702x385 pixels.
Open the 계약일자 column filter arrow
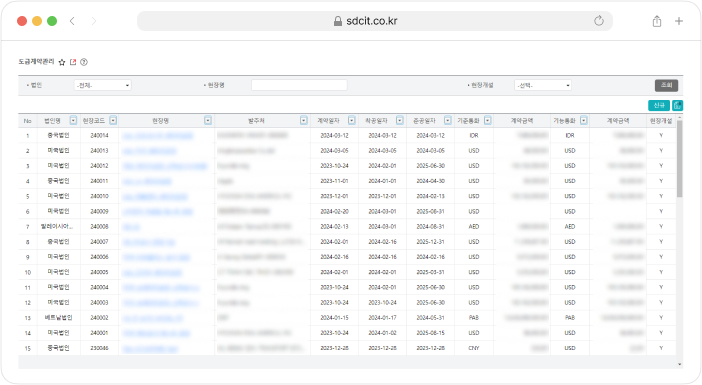tap(352, 120)
